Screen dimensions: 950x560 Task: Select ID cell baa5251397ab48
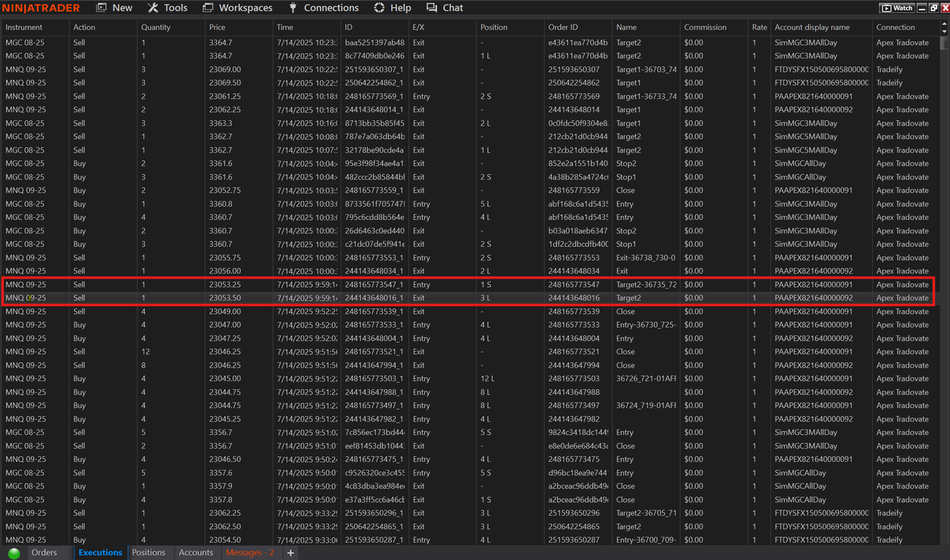coord(375,43)
